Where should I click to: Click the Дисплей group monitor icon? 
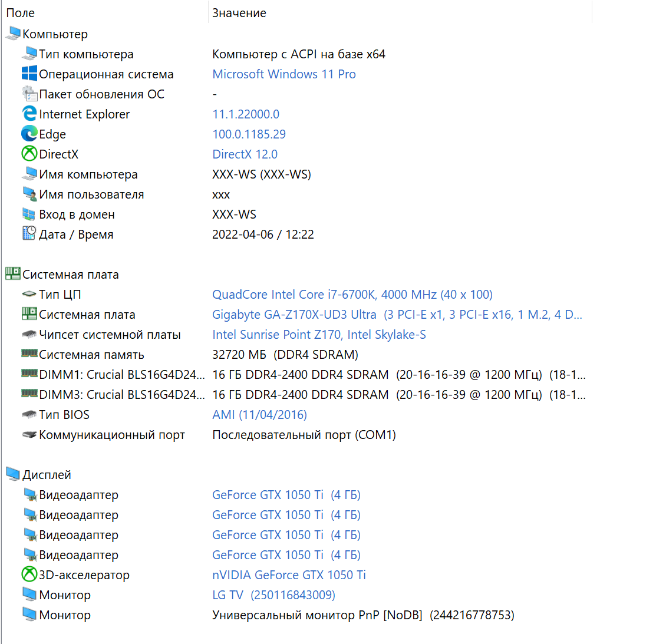click(x=13, y=474)
